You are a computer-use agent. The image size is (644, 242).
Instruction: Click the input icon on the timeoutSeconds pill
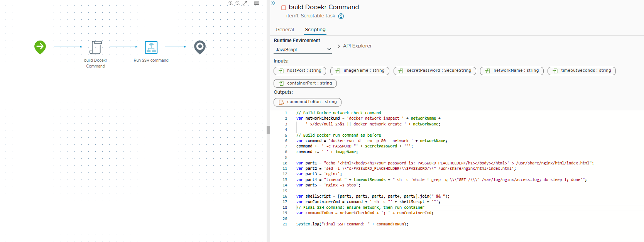[555, 71]
